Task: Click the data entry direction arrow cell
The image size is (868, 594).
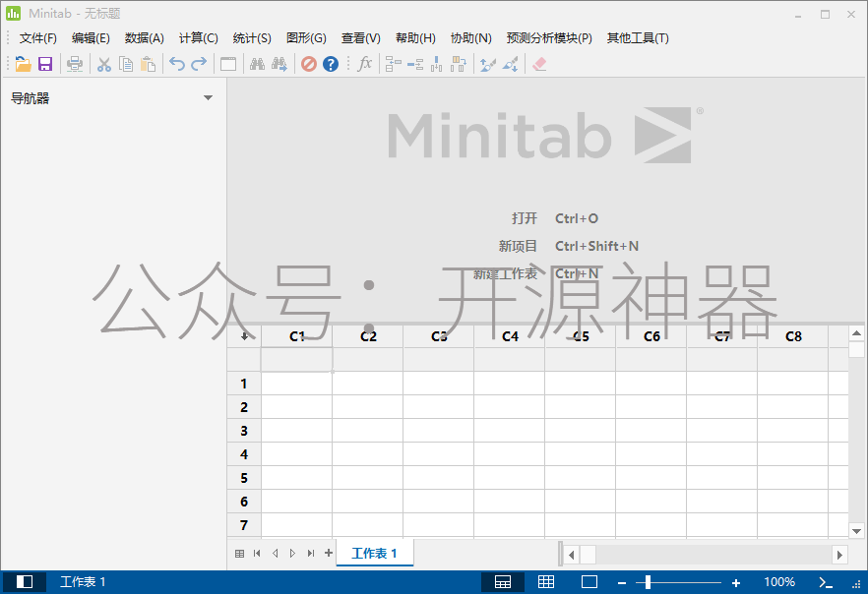Action: 244,335
